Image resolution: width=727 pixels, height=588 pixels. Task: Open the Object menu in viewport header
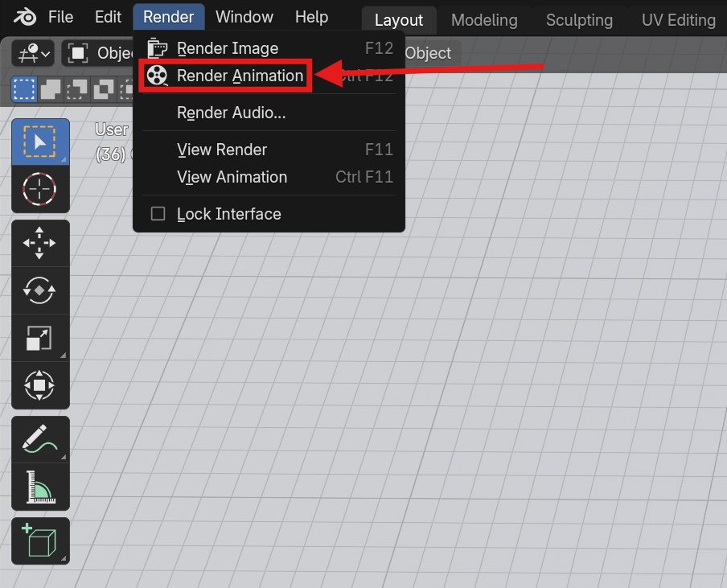(428, 53)
